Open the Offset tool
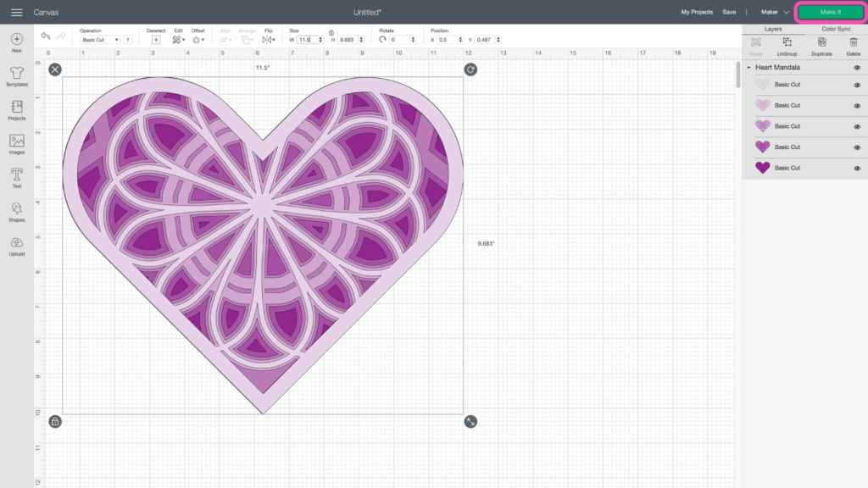 pos(198,40)
